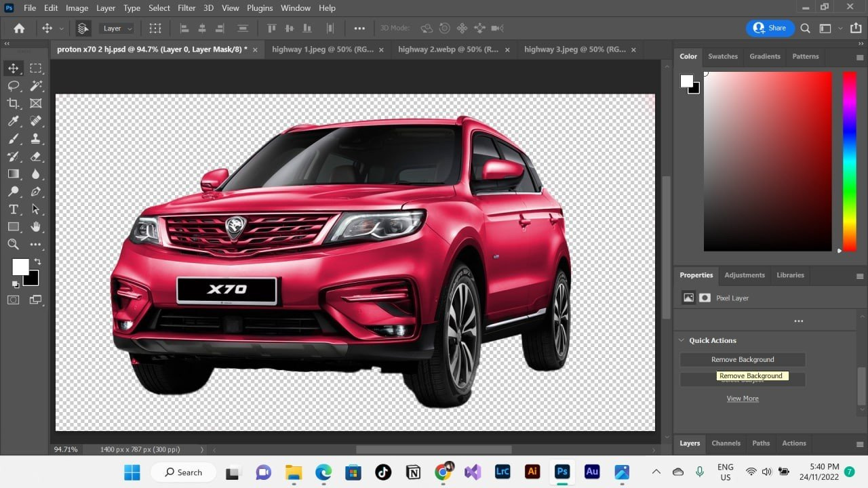Select the Zoom tool in toolbar
The image size is (868, 488).
pos(14,245)
